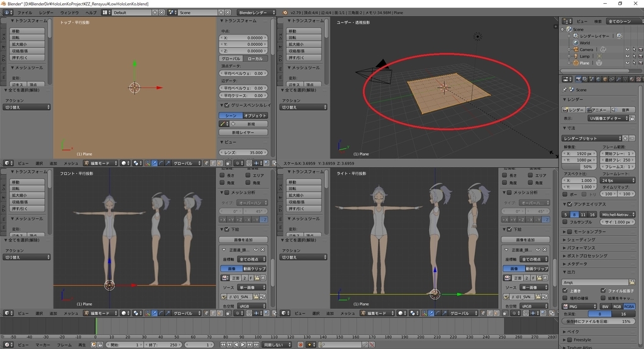The width and height of the screenshot is (644, 349).
Task: Open the Object tab in the properties editor
Action: (605, 79)
